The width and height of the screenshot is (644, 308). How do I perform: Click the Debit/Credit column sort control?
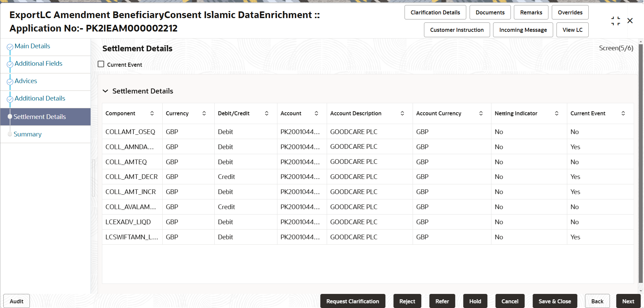coord(267,113)
